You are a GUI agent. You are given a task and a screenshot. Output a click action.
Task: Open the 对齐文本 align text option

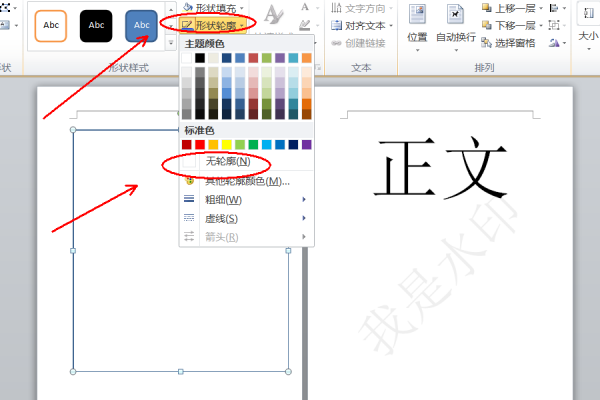359,26
